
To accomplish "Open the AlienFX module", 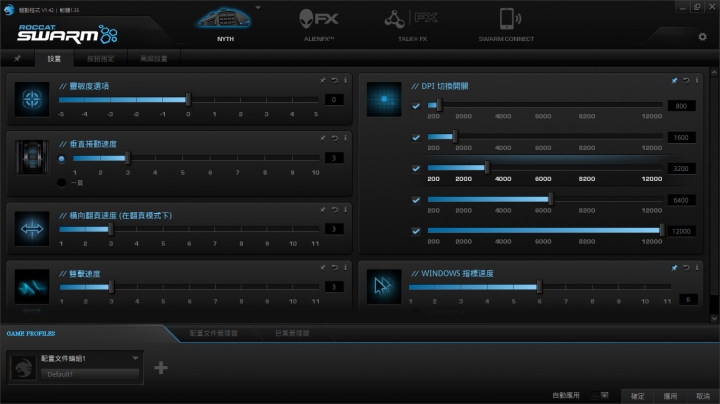I will coord(319,19).
